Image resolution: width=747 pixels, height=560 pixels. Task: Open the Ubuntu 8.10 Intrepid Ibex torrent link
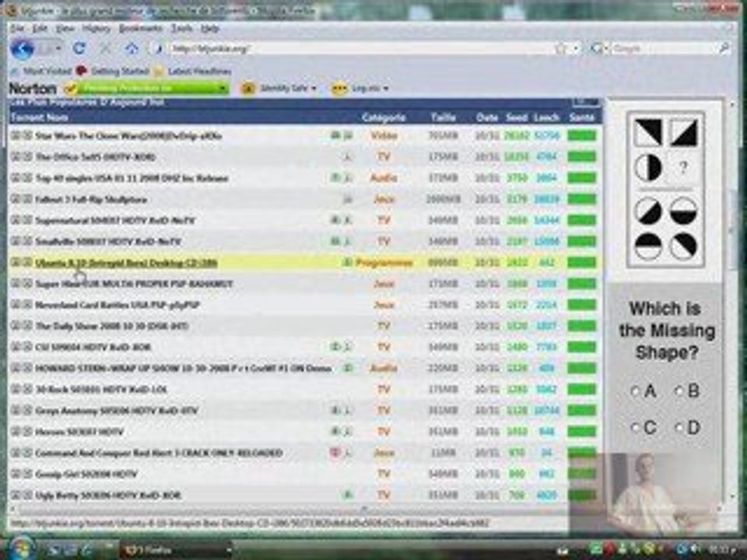(x=126, y=263)
